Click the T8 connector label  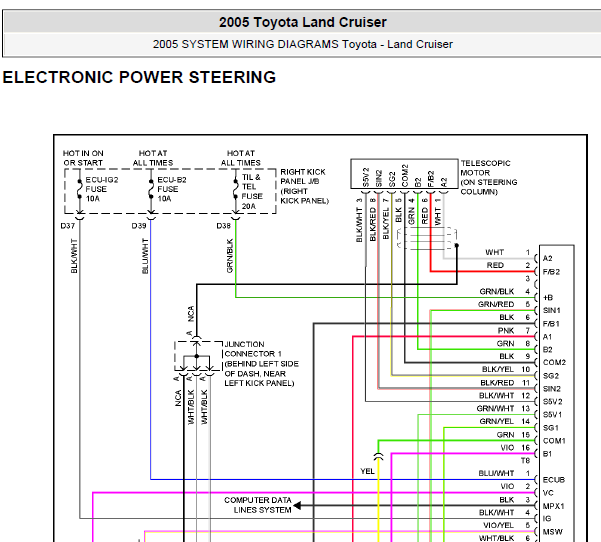pyautogui.click(x=525, y=460)
